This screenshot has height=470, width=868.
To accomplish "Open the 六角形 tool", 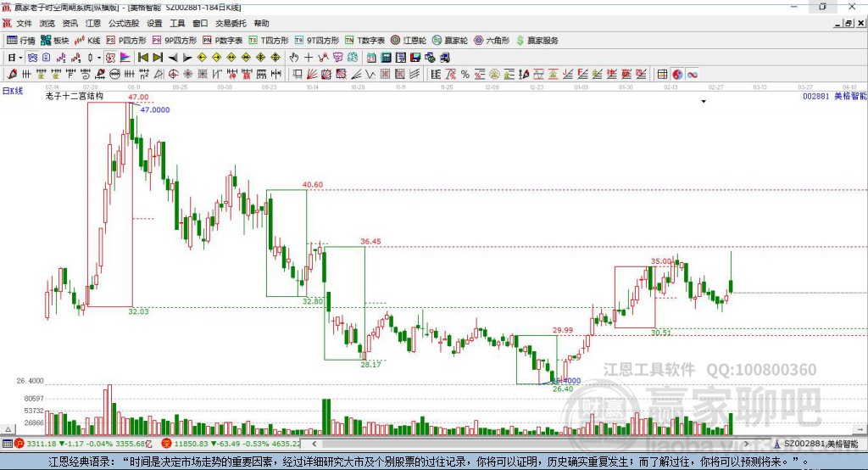I will point(492,41).
